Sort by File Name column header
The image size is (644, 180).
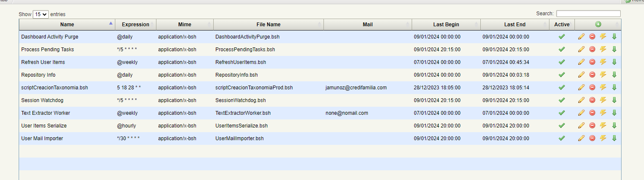point(268,25)
